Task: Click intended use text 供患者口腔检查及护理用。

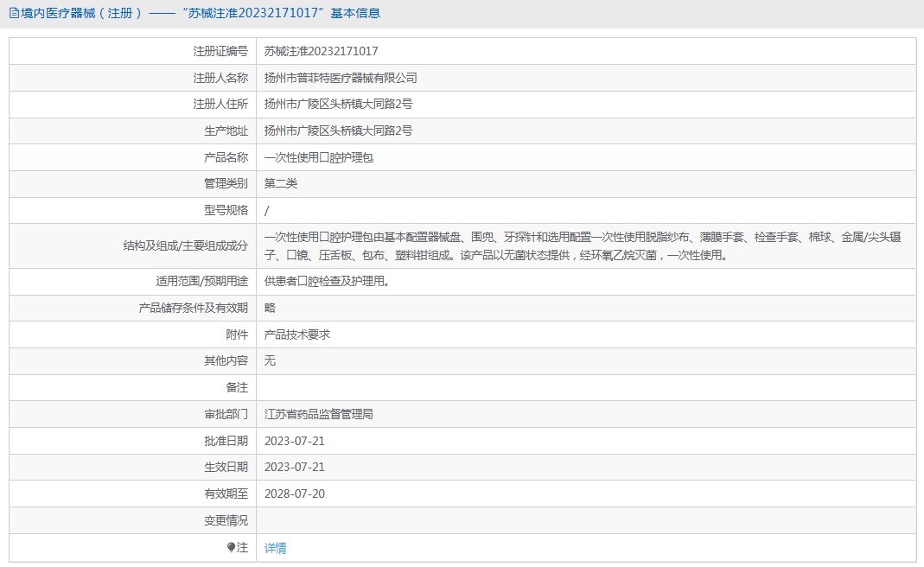Action: 326,281
